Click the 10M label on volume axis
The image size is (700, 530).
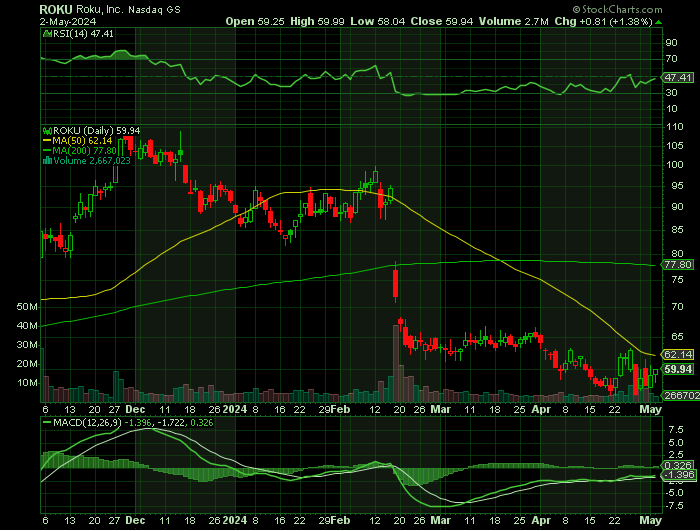click(27, 383)
